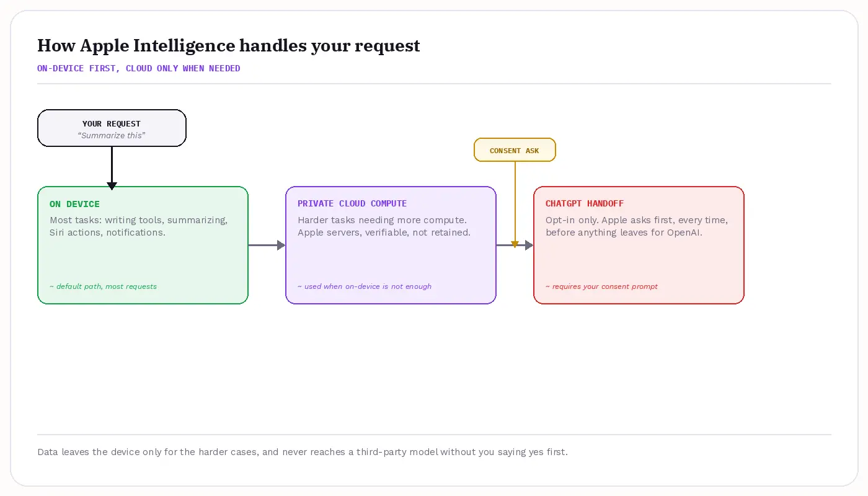Click the title "How Apple Intelligence handles your request"
868x496 pixels.
(x=229, y=45)
